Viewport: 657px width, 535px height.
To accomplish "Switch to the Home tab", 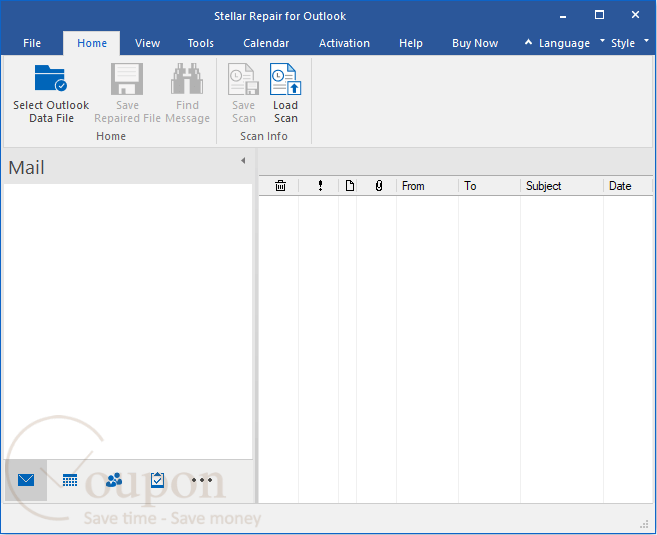I will (92, 43).
